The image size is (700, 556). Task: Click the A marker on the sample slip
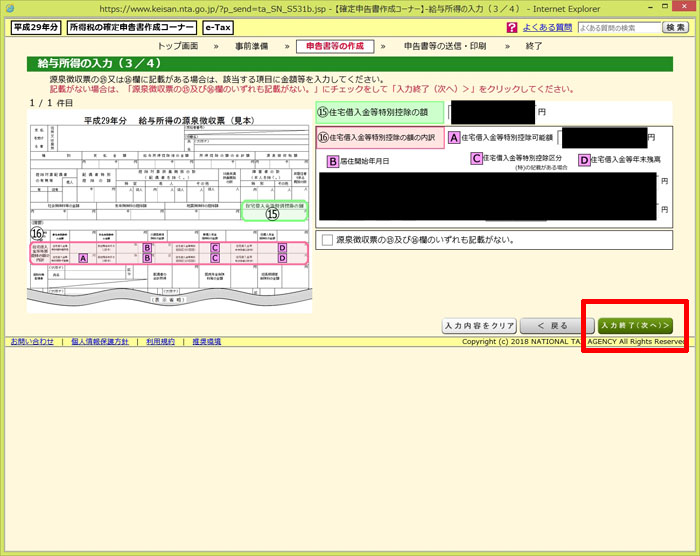click(x=83, y=258)
